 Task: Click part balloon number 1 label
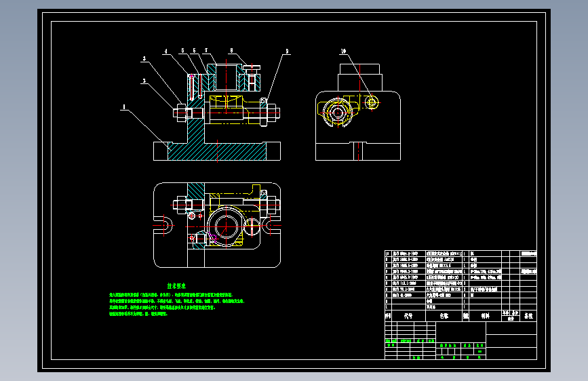124,107
